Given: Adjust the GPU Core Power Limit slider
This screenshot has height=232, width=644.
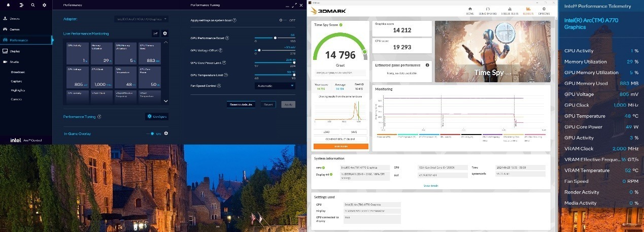Looking at the screenshot, I should 275,62.
